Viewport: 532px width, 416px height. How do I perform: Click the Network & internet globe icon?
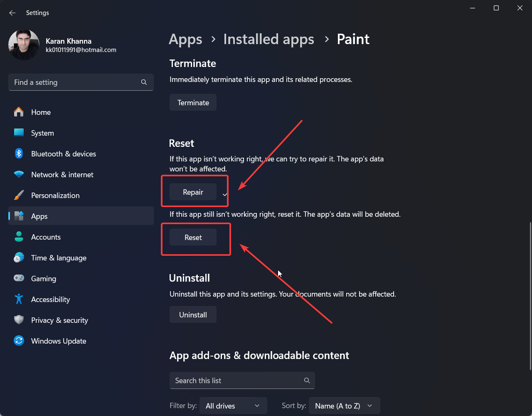19,174
